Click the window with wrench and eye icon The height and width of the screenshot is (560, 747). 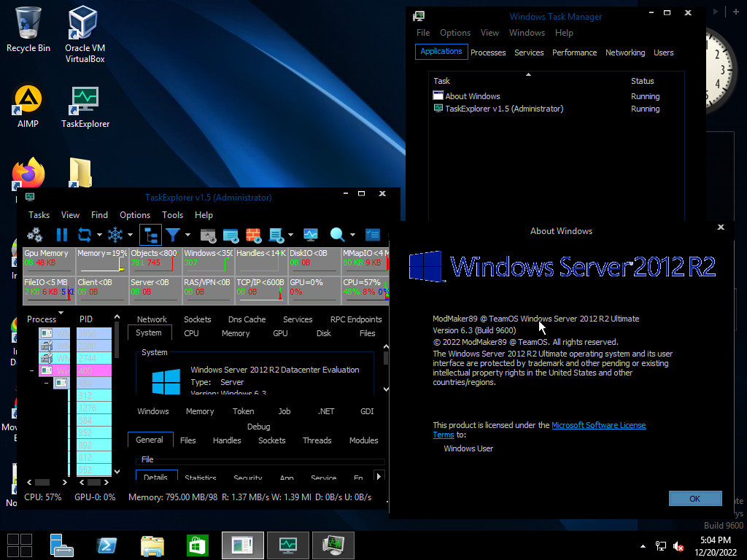208,235
